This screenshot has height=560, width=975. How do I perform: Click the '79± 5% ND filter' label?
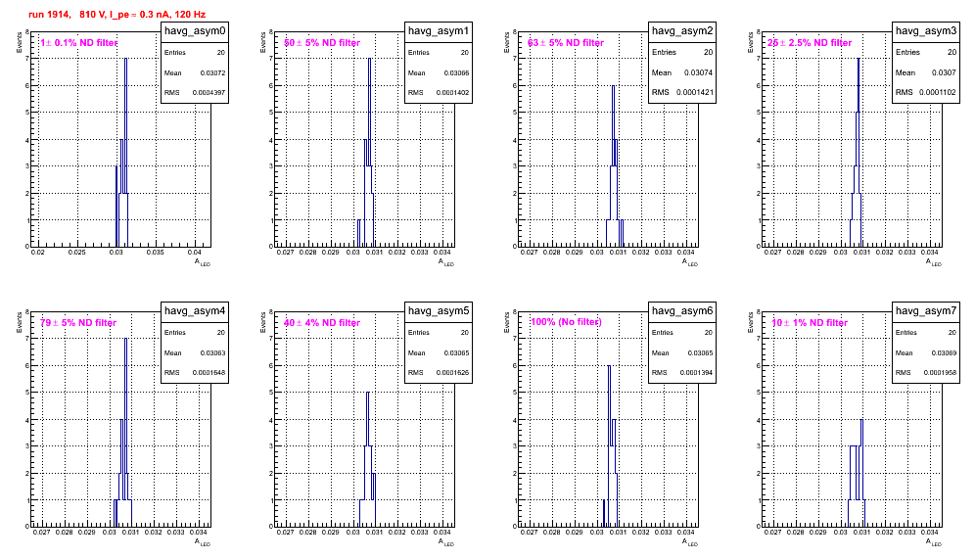(78, 323)
